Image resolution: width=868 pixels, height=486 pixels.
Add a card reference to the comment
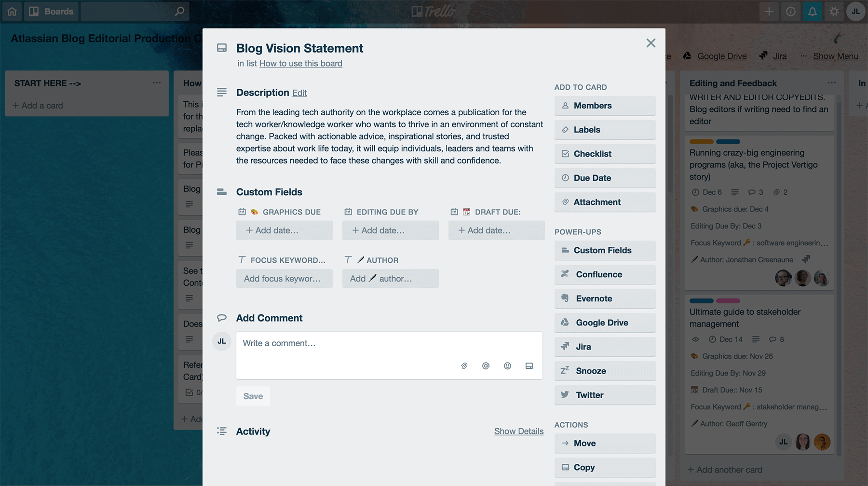click(529, 366)
